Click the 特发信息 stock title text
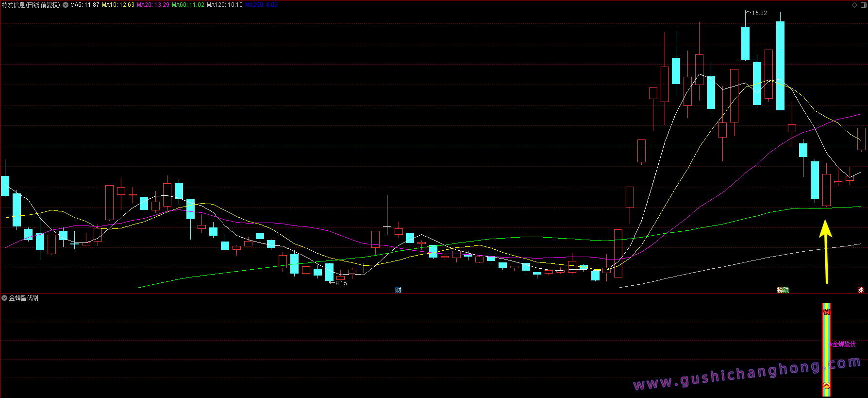Screen dimensions: 868x398 (14, 5)
